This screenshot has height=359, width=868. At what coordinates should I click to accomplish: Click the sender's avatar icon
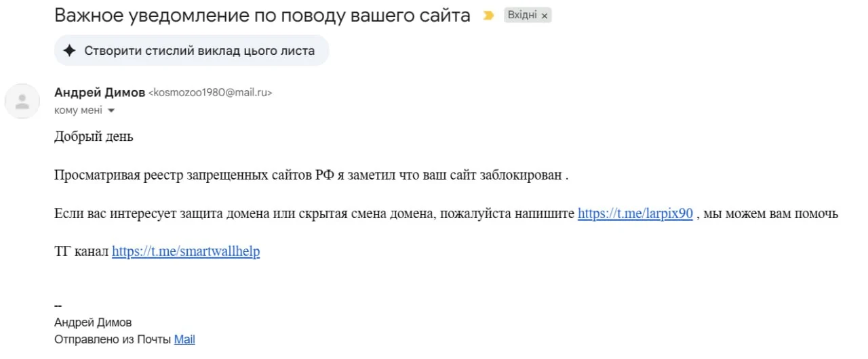[x=22, y=102]
